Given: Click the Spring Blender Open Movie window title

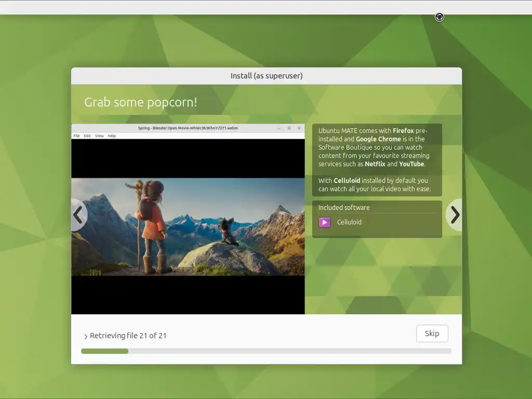Looking at the screenshot, I should 188,128.
